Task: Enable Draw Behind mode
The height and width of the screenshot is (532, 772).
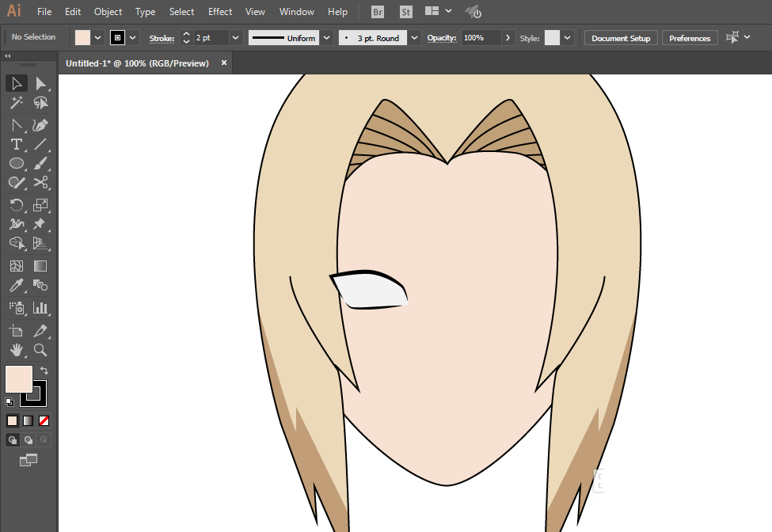Action: tap(28, 440)
